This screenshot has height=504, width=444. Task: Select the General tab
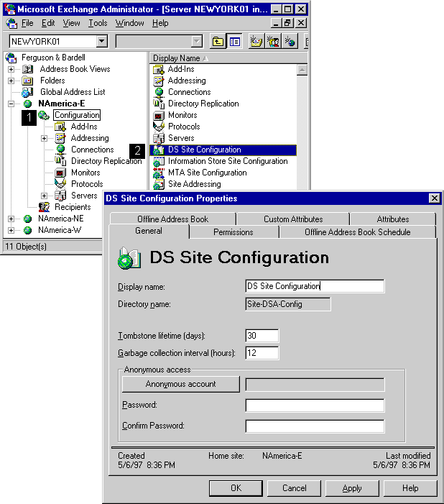tap(149, 231)
